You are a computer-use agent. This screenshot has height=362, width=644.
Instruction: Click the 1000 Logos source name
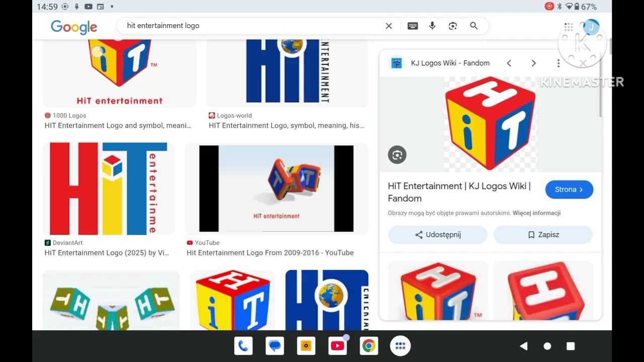(x=69, y=116)
